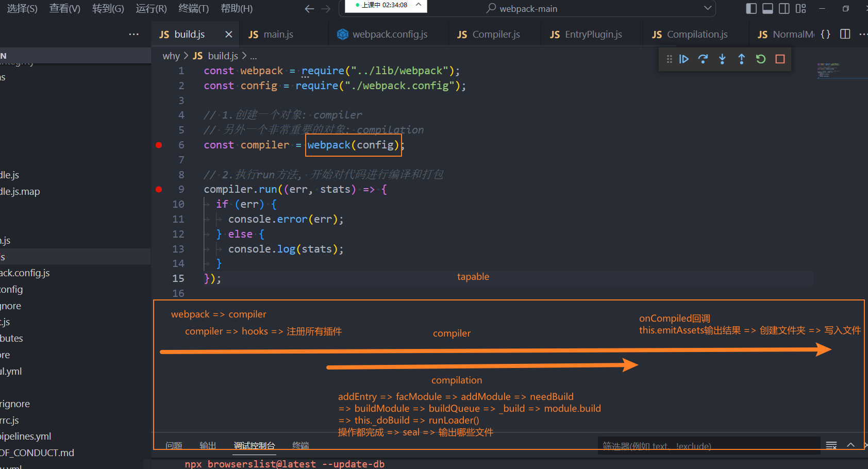Clear the debug console list icon

coord(831,445)
